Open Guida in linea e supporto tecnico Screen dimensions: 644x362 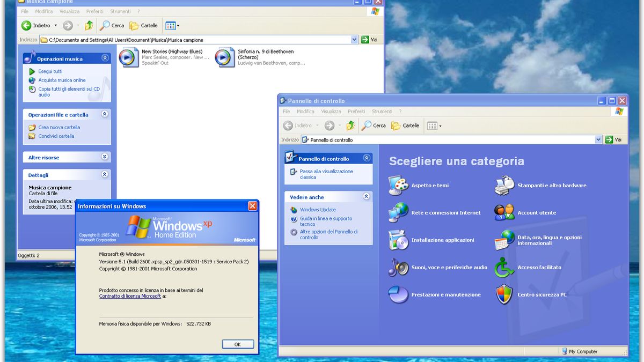tap(326, 221)
